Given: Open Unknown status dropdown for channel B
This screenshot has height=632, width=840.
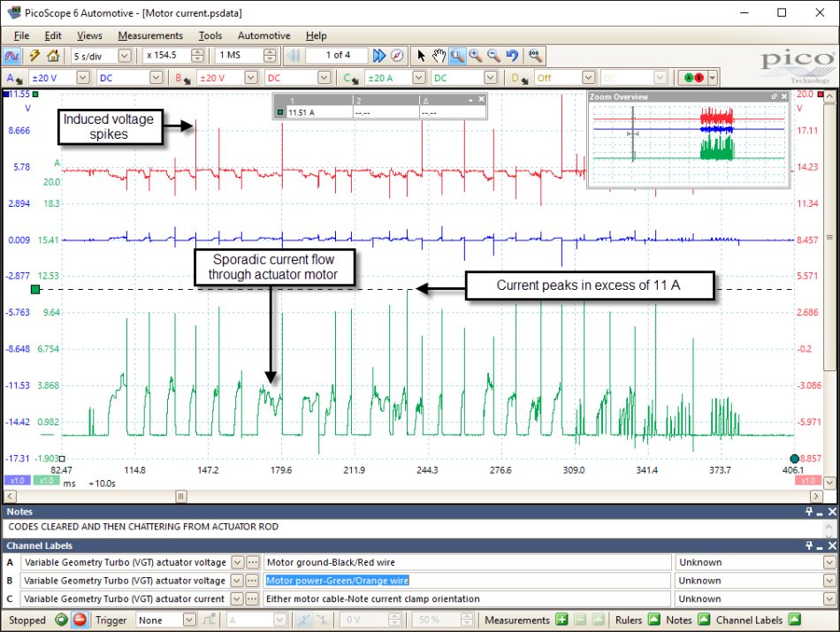Looking at the screenshot, I should coord(829,581).
